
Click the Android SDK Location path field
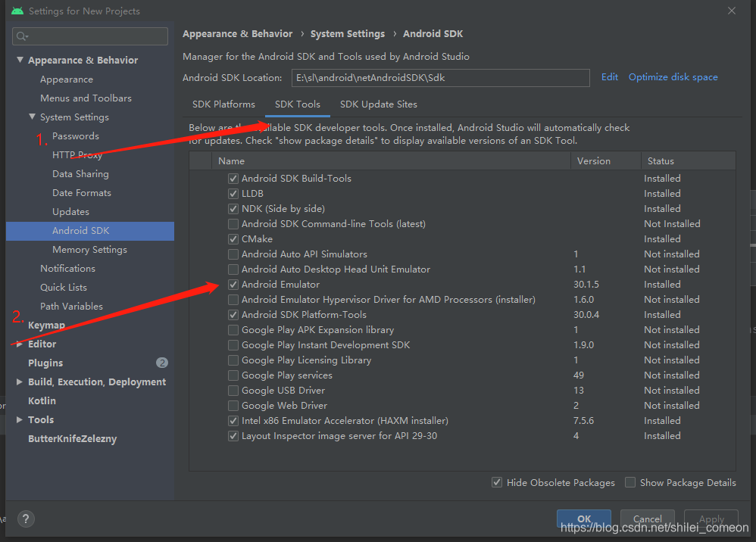click(441, 77)
